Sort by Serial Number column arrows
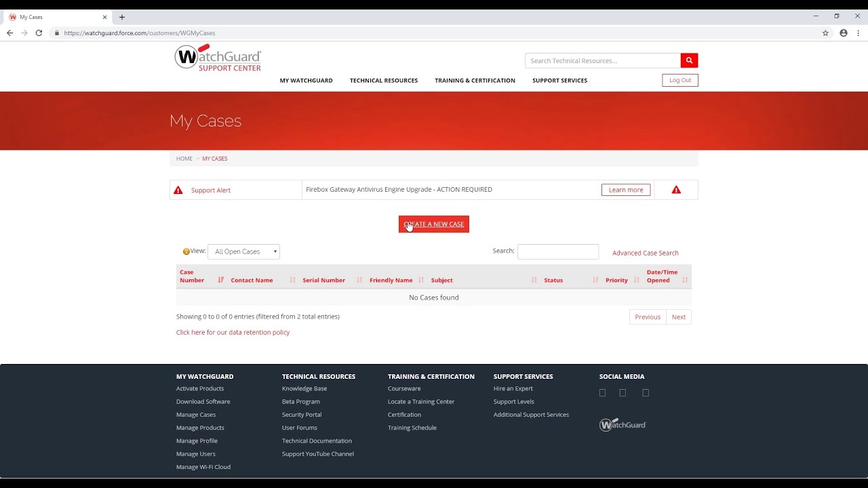 359,280
